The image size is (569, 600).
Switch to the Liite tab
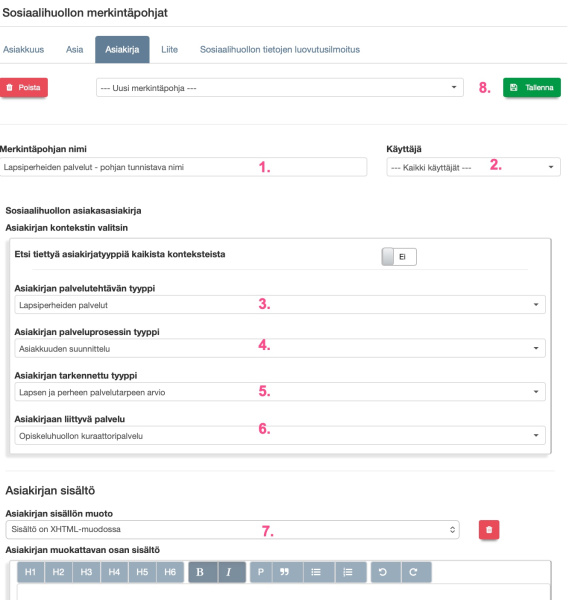[170, 49]
